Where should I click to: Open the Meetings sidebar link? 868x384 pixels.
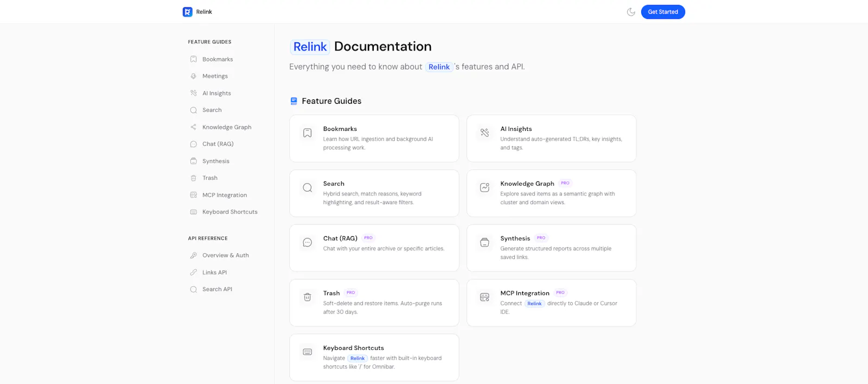click(215, 76)
